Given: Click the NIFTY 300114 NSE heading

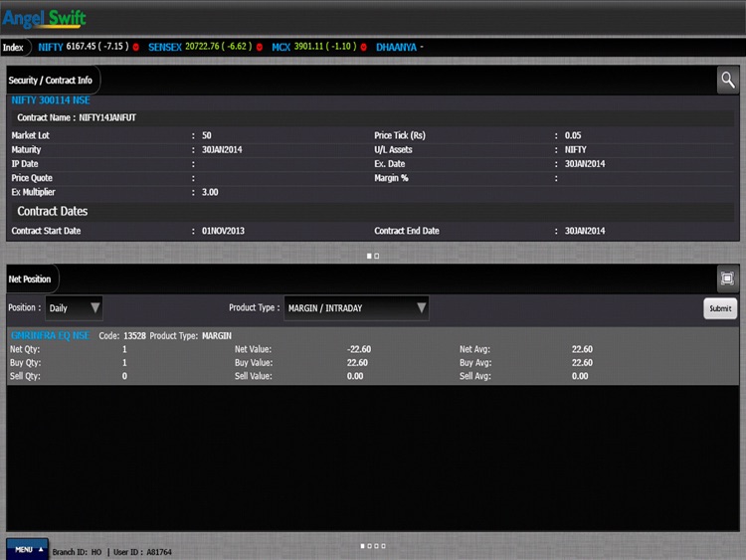Looking at the screenshot, I should [x=51, y=99].
